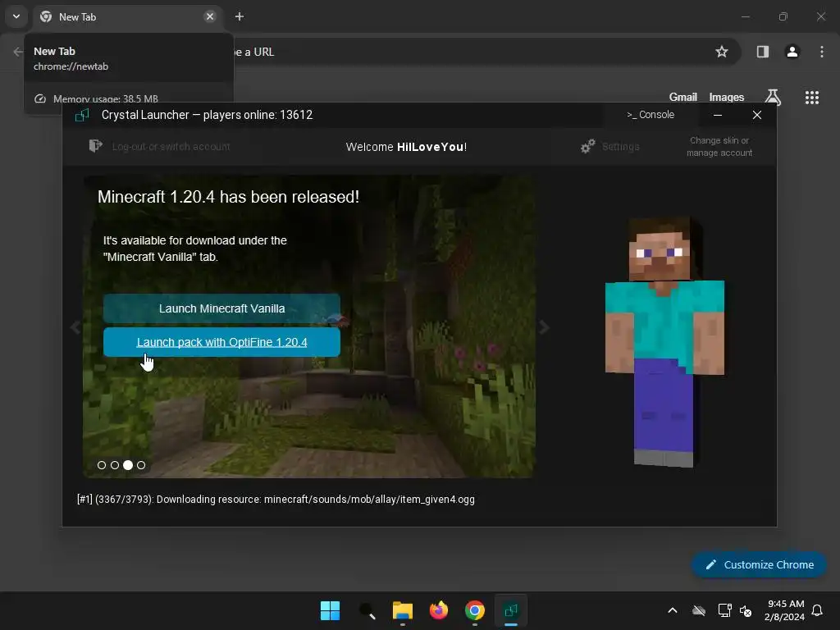This screenshot has height=630, width=840.
Task: Open Windows Search from taskbar
Action: 367,610
